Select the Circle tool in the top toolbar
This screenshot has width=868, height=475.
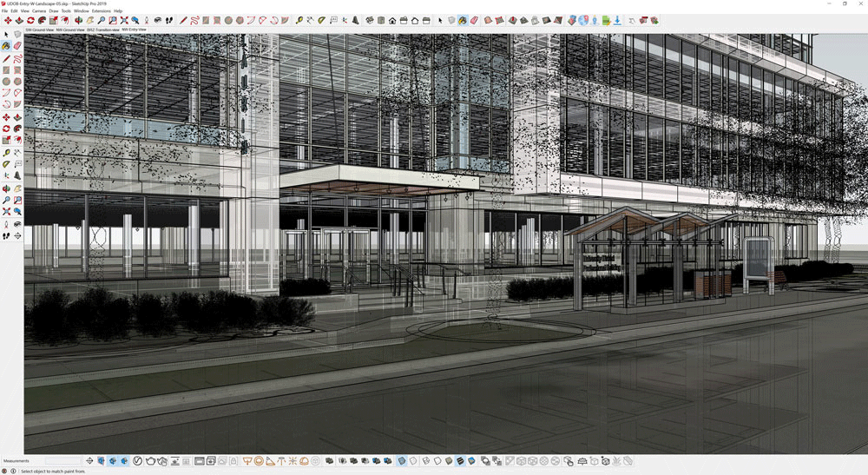[228, 21]
